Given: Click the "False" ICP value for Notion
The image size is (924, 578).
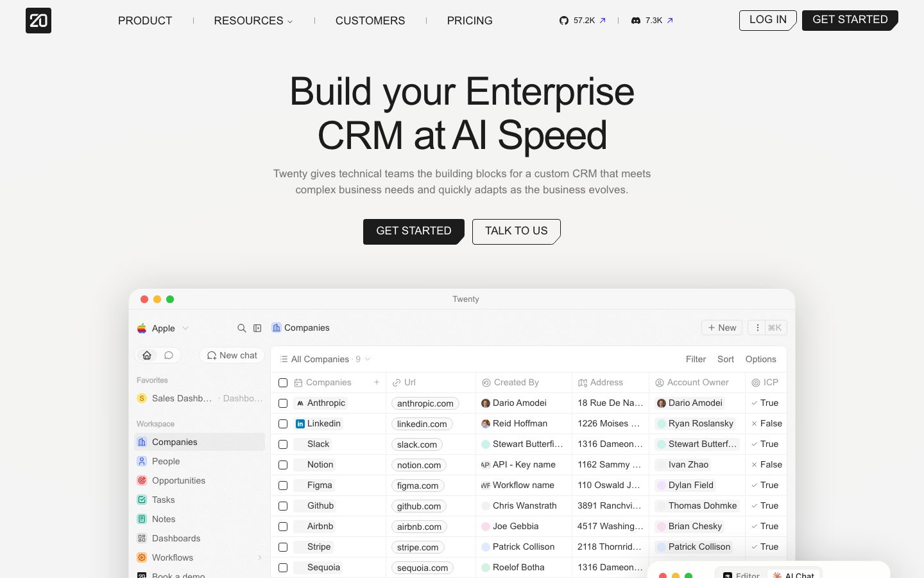Looking at the screenshot, I should tap(766, 465).
